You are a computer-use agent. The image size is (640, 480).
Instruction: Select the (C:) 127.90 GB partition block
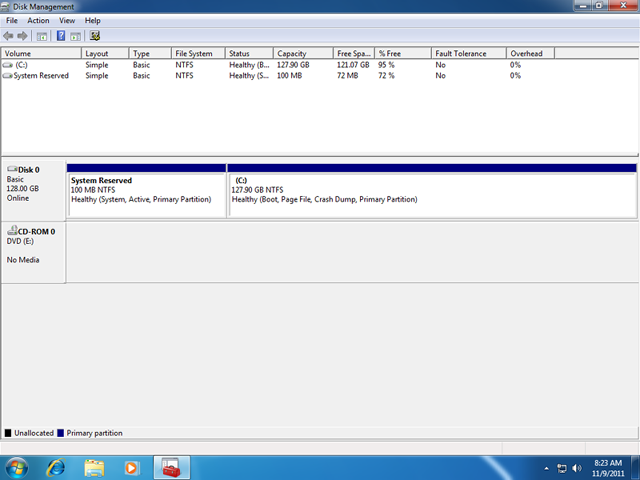tap(432, 191)
